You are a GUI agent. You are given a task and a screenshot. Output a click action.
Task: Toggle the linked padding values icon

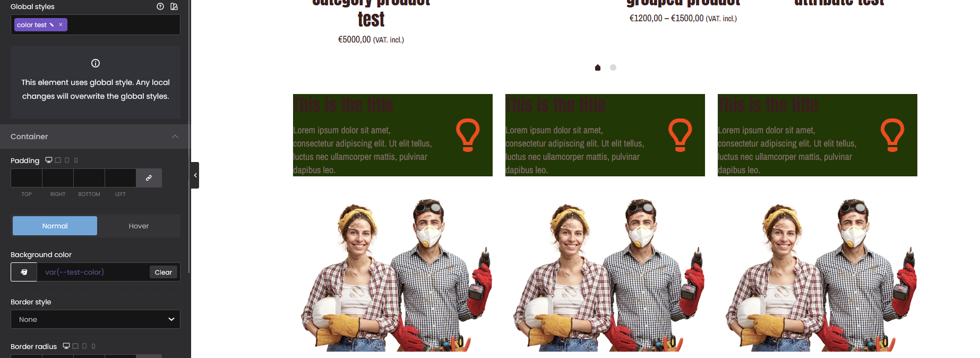click(149, 178)
